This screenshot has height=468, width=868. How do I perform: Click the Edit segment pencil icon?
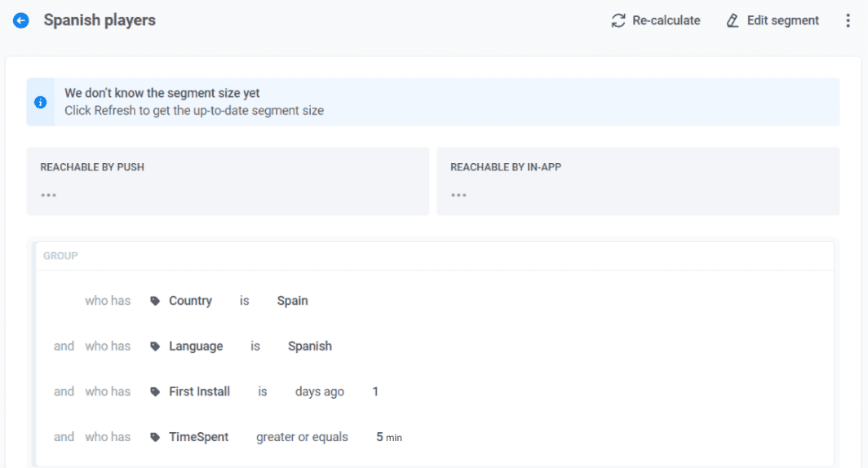tap(733, 20)
